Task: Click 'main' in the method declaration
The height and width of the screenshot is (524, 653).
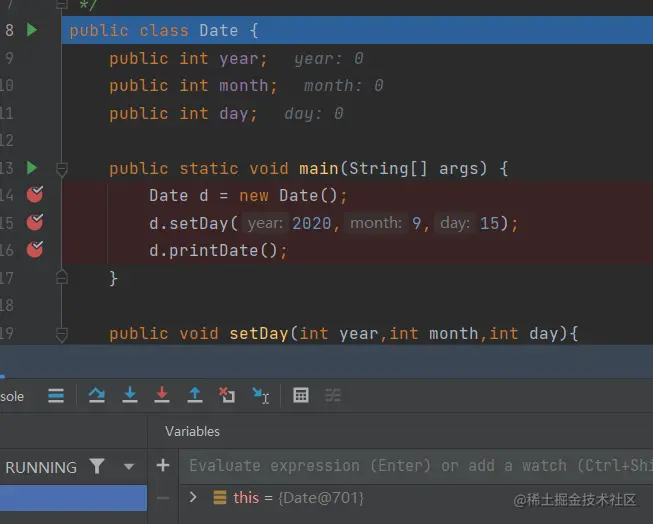Action: point(319,169)
